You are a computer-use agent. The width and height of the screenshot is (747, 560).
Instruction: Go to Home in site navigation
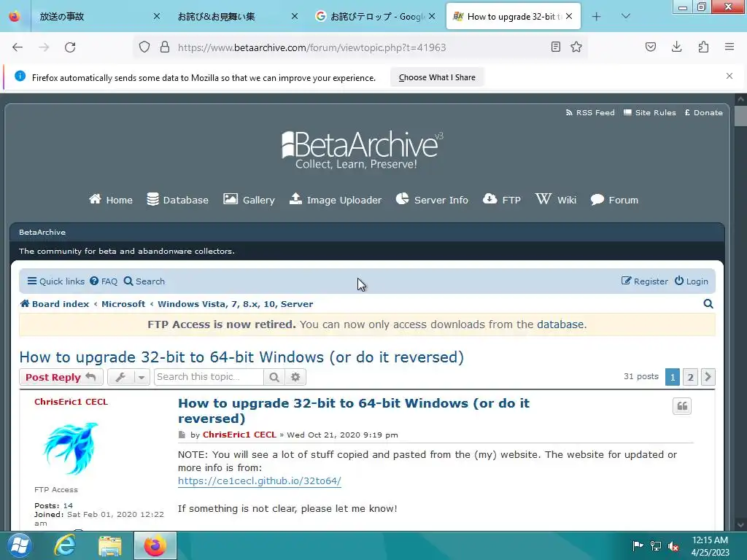(111, 200)
